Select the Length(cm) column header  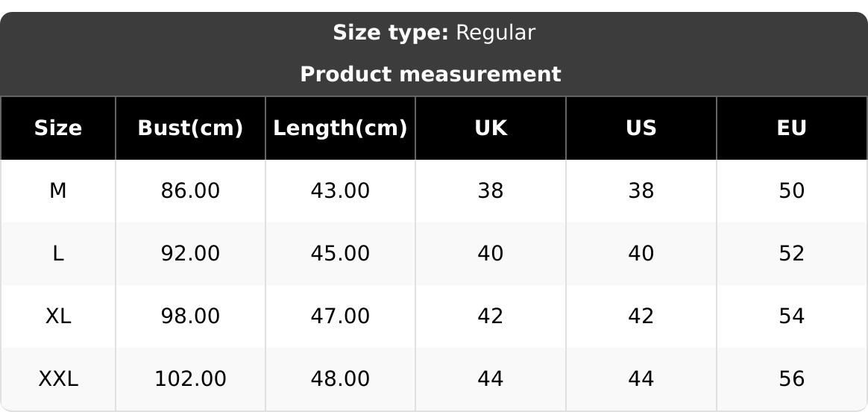click(x=340, y=128)
